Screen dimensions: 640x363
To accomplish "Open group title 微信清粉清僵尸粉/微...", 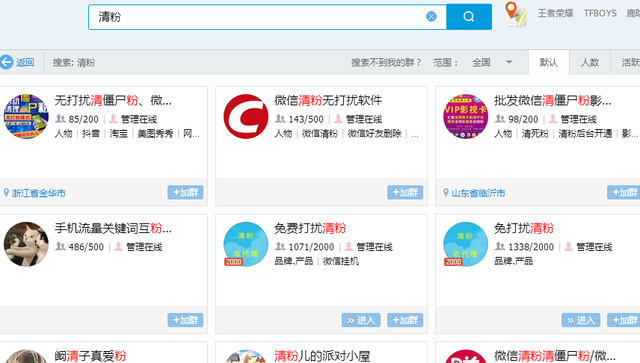I will click(555, 356).
